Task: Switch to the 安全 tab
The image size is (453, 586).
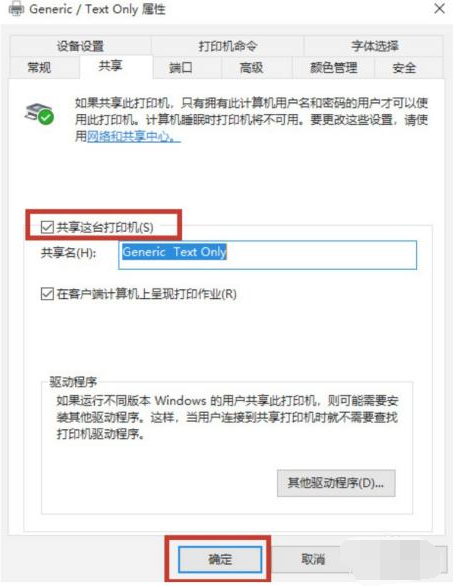Action: click(x=404, y=68)
